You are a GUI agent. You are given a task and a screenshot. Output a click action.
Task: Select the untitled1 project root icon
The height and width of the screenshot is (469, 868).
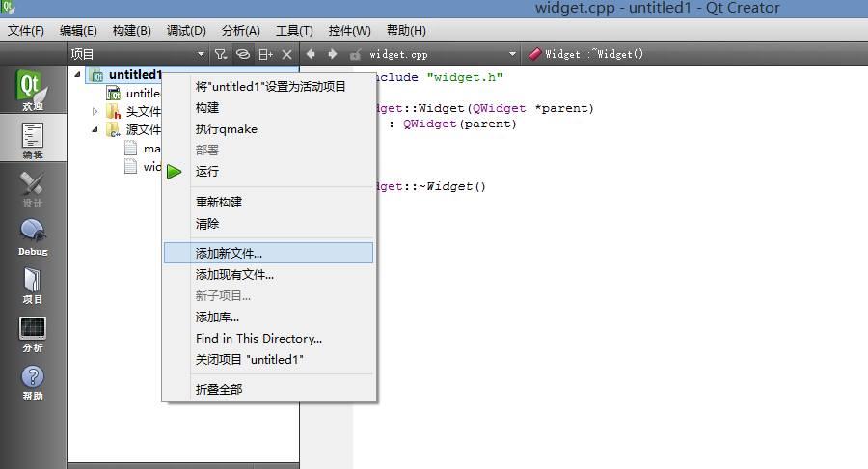click(x=96, y=74)
